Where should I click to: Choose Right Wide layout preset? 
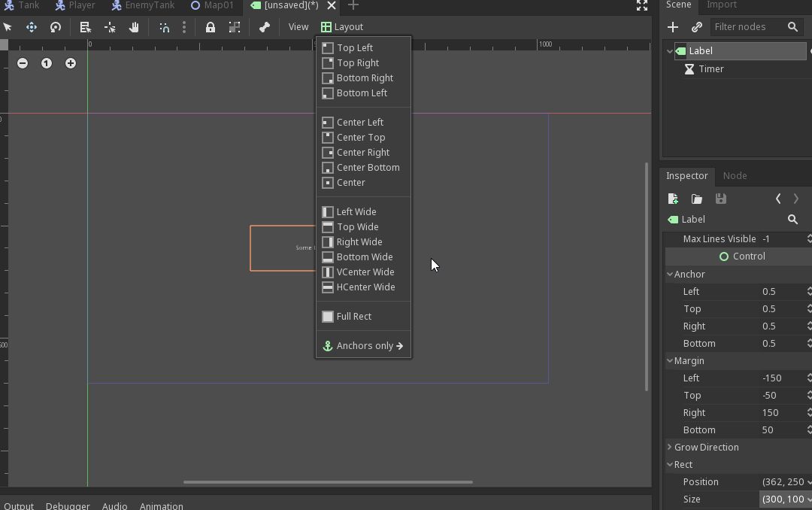coord(364,241)
